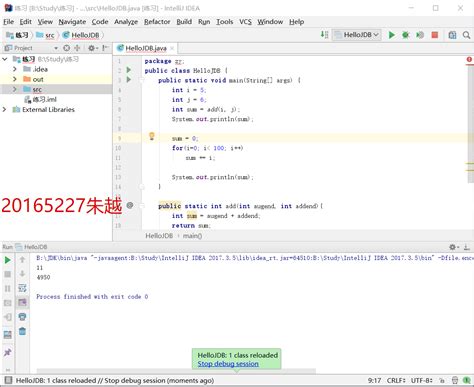Open the Refactor menu

click(x=157, y=22)
